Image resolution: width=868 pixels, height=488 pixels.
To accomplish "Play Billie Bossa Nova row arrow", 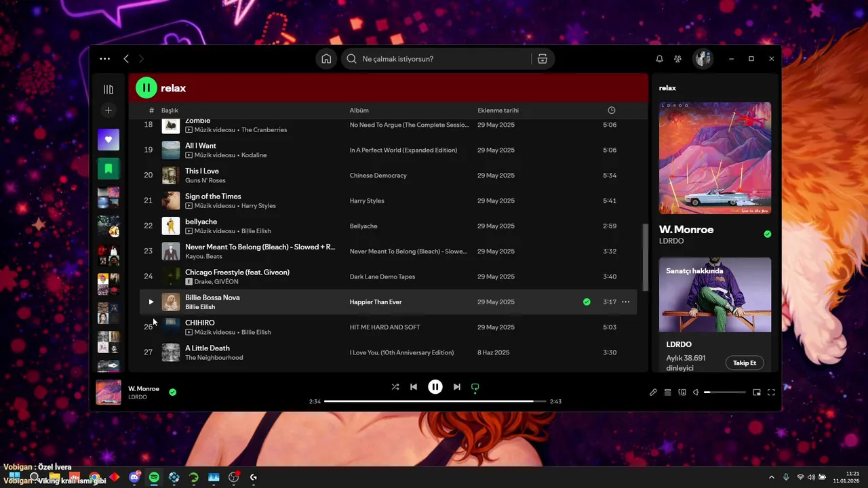I will point(151,302).
